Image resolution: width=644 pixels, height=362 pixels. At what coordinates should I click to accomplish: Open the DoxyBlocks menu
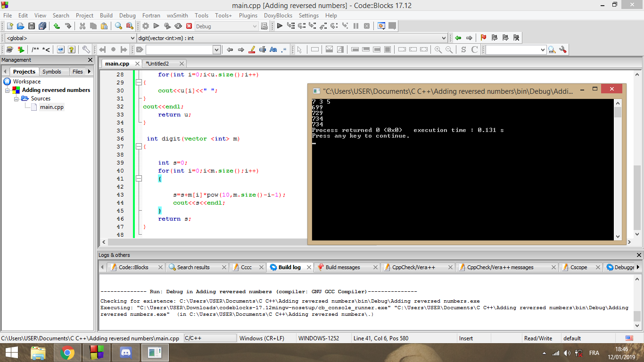coord(278,16)
